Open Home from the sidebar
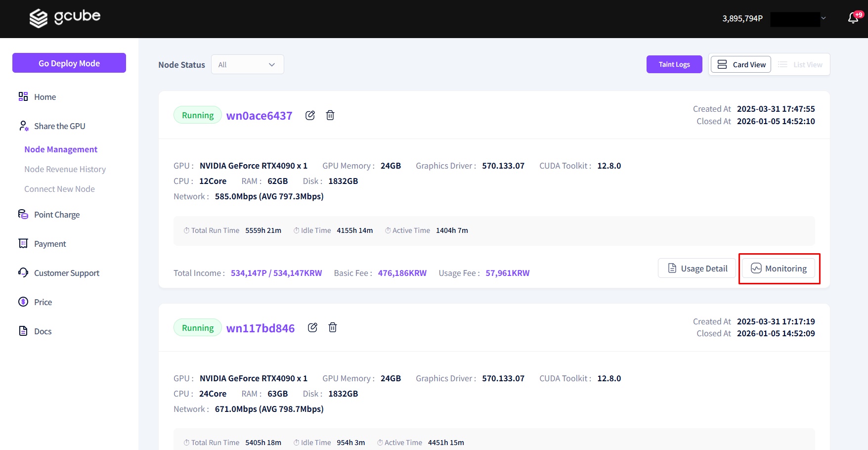 pos(44,97)
